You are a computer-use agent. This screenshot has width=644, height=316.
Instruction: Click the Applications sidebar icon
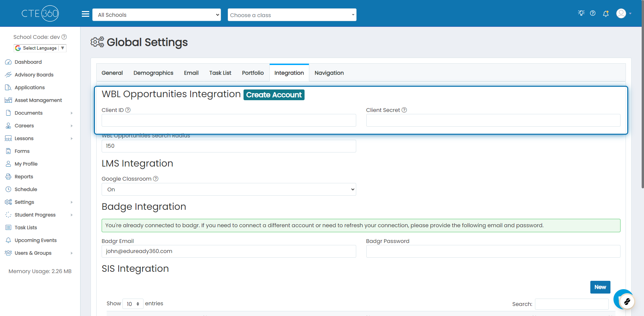pyautogui.click(x=8, y=87)
